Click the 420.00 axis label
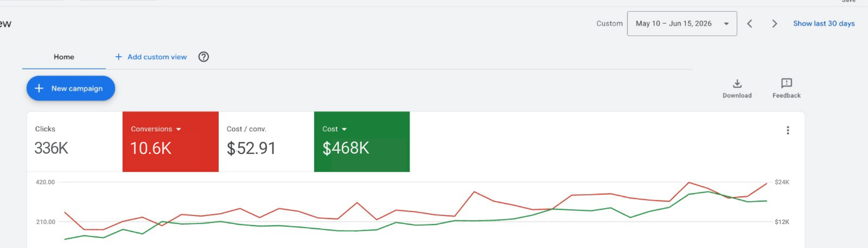The image size is (868, 248). coord(45,182)
